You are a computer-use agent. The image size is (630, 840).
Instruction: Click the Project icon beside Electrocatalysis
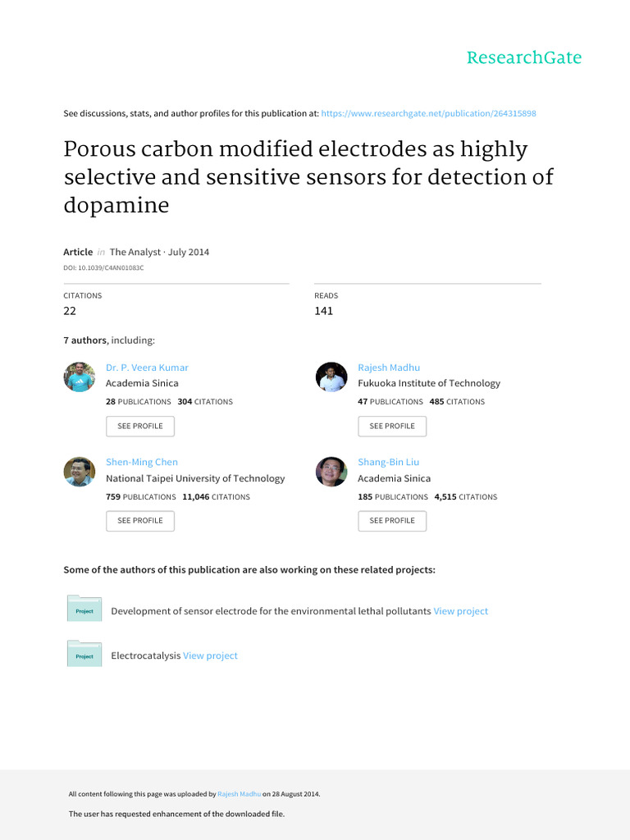(84, 655)
